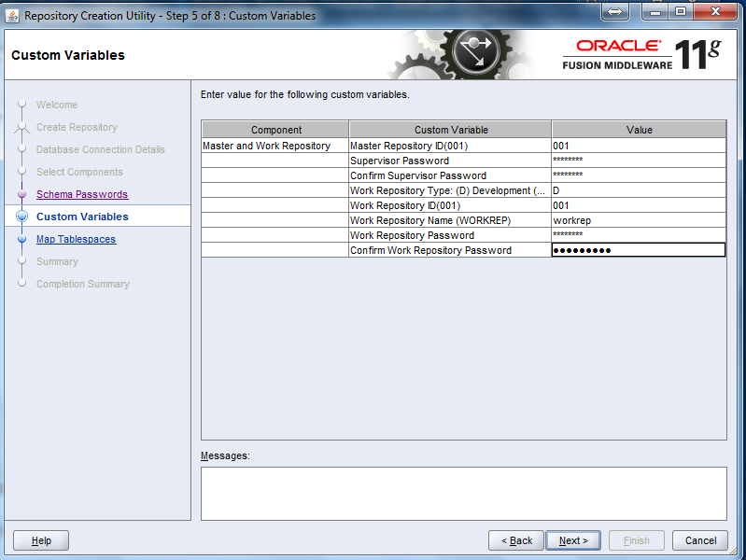Click the Value column header
This screenshot has width=746, height=560.
(639, 130)
